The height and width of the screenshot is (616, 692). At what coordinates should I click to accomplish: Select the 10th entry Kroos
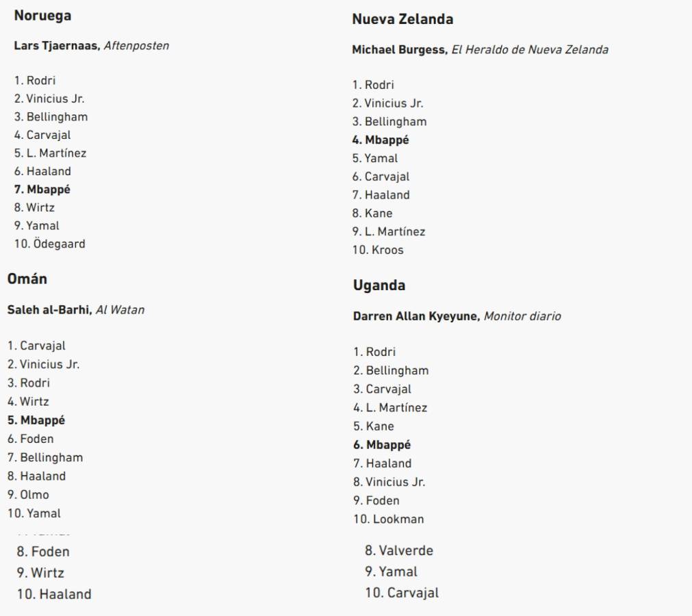pyautogui.click(x=378, y=250)
